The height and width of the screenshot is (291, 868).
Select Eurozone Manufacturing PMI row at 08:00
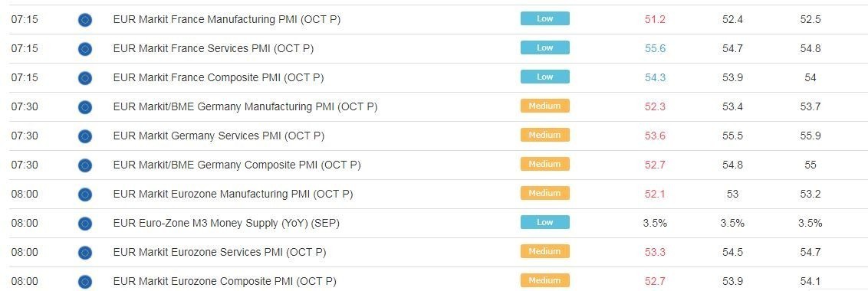(x=434, y=195)
